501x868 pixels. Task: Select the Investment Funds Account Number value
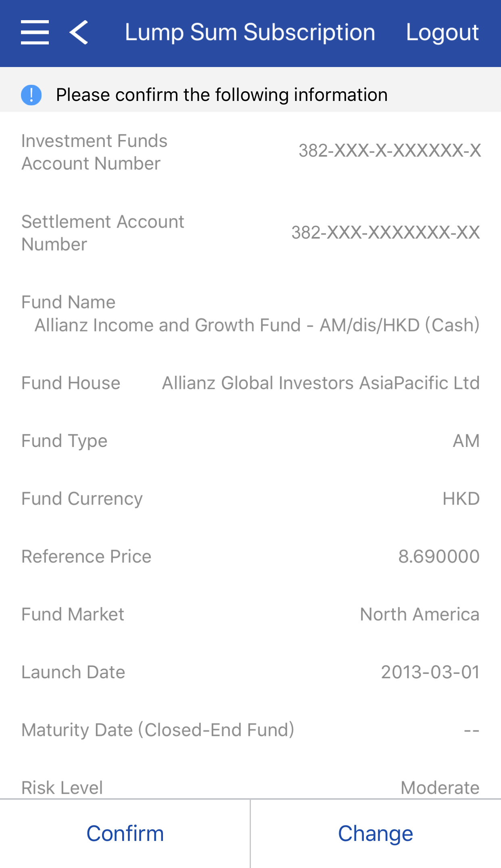click(389, 151)
